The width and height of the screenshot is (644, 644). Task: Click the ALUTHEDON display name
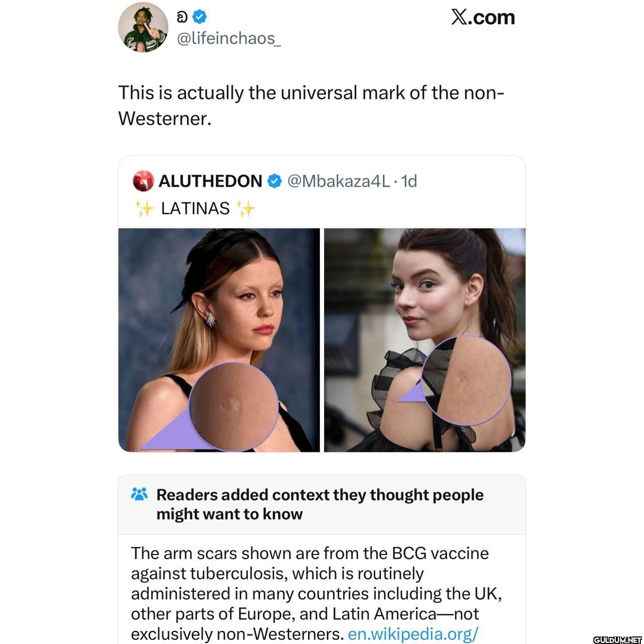click(x=210, y=181)
